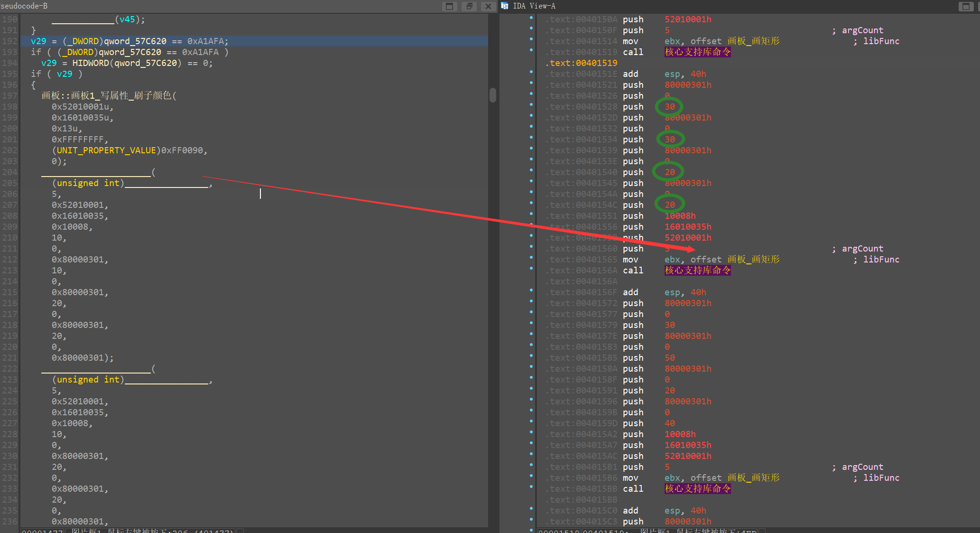Click the pseudocode vertical scrollbar thumb
The width and height of the screenshot is (980, 533).
coord(493,95)
